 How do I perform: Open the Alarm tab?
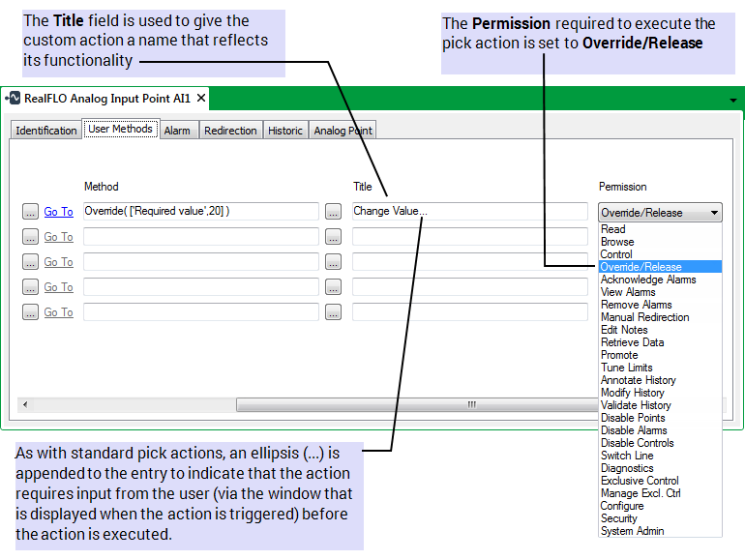coord(177,131)
